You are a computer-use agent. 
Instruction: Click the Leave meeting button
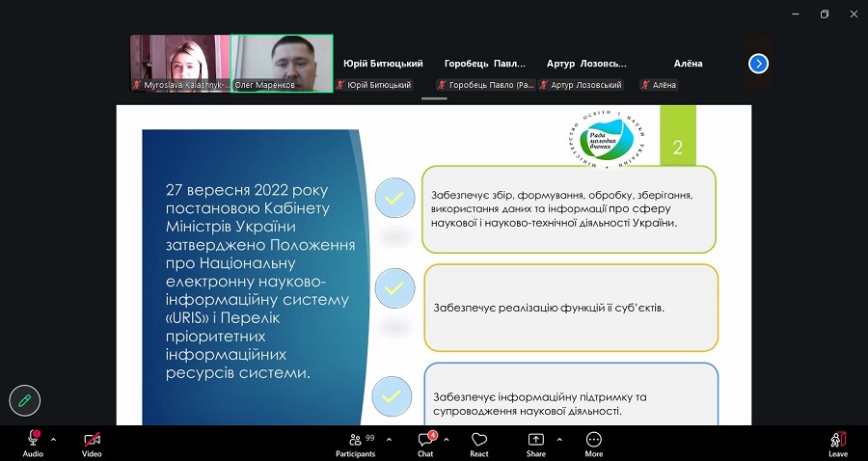(838, 442)
